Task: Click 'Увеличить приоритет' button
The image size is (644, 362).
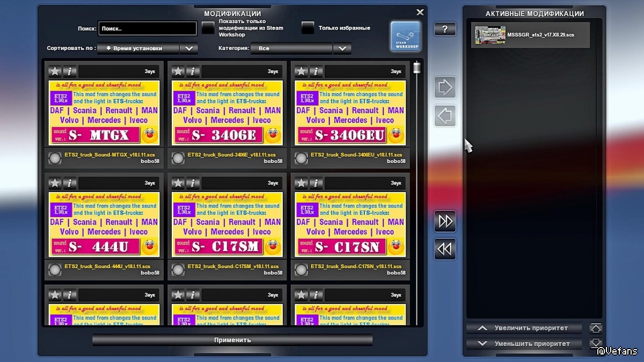Action: [x=524, y=328]
